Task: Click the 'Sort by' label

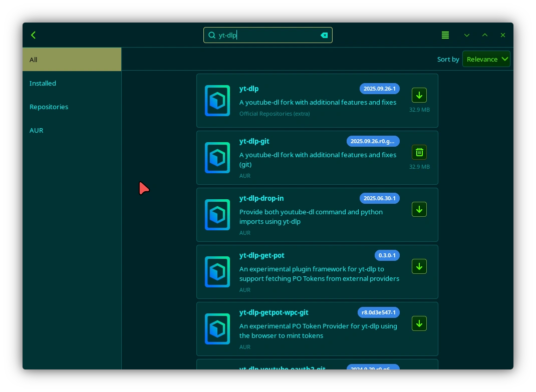Action: (x=448, y=59)
